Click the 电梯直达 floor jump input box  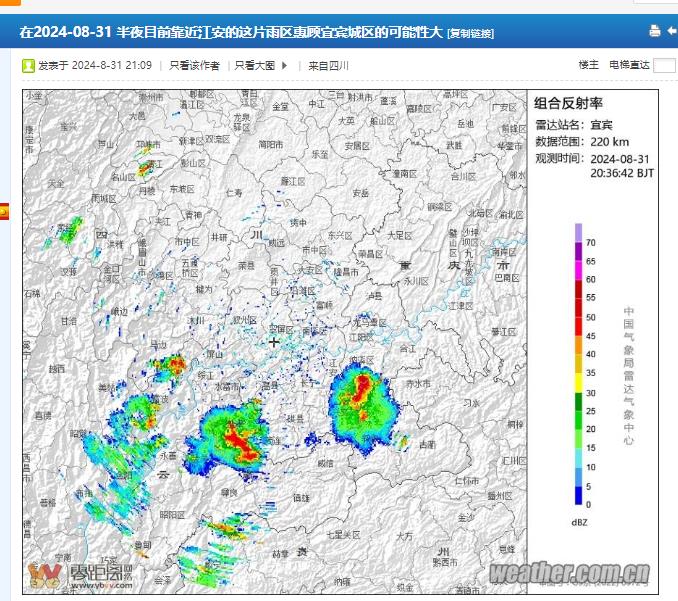click(x=664, y=66)
